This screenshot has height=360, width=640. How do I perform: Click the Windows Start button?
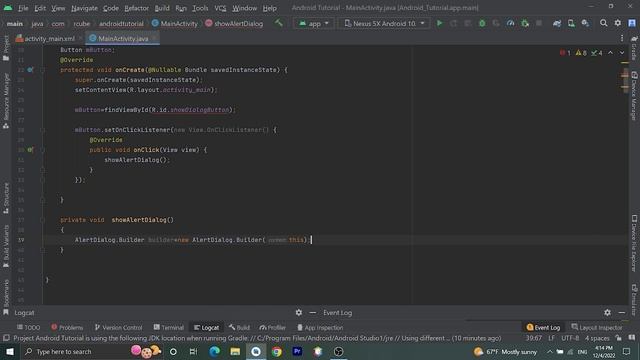10,351
